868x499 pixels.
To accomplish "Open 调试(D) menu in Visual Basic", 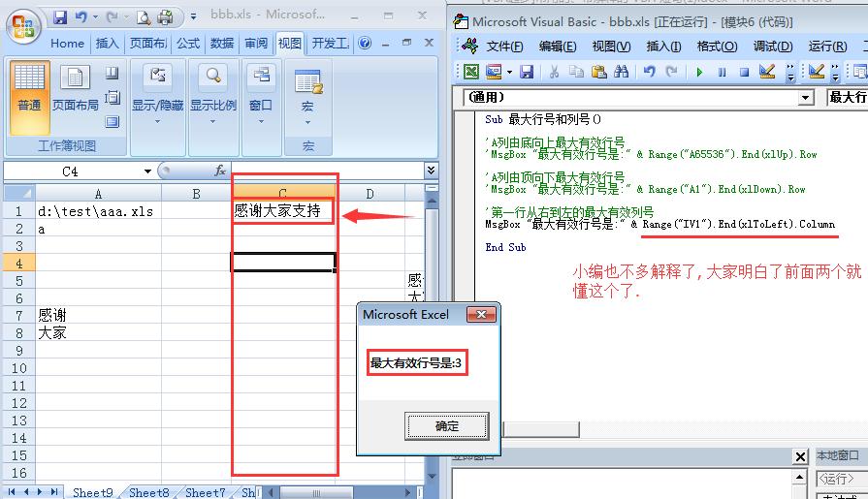I will [773, 47].
